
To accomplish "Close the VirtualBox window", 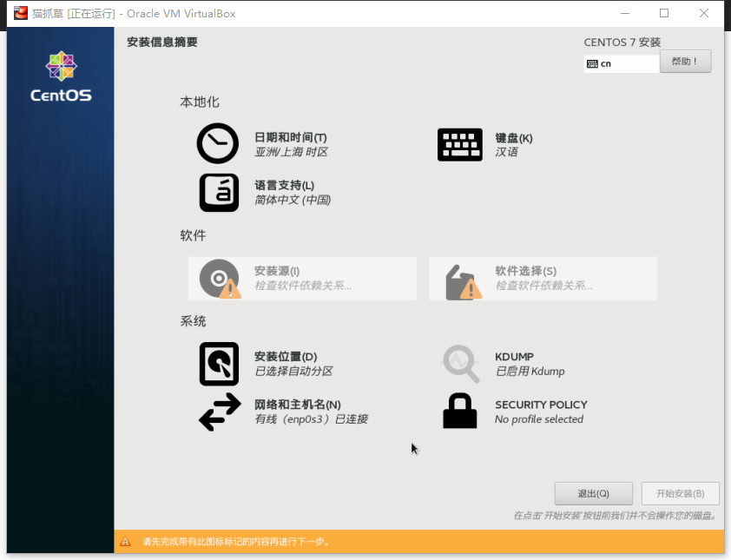I will click(x=704, y=13).
